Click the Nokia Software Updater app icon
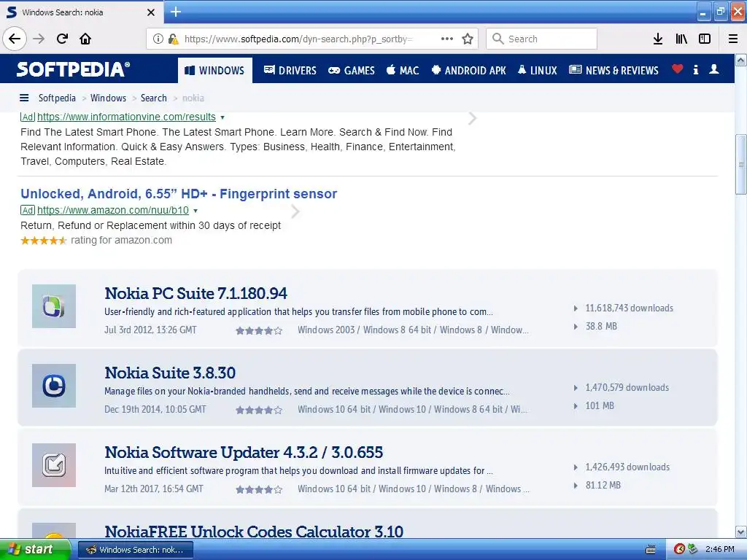Image resolution: width=747 pixels, height=560 pixels. click(x=54, y=465)
